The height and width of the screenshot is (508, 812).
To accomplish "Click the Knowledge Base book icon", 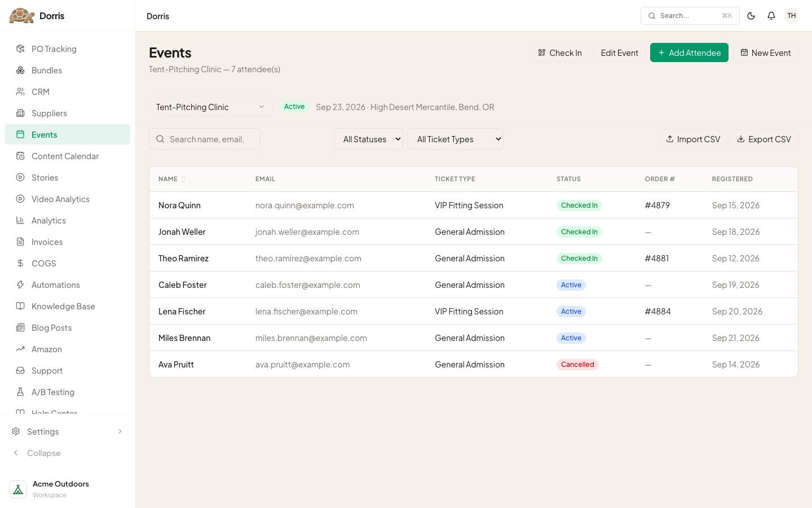I will pos(20,306).
